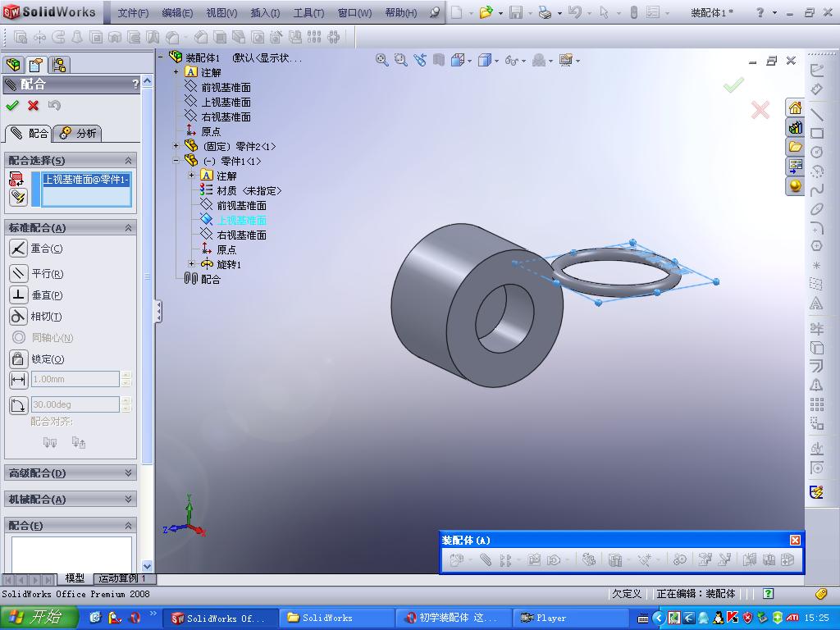Image resolution: width=840 pixels, height=630 pixels.
Task: Open SolidWorks Resources home icon in task pane
Action: click(795, 107)
